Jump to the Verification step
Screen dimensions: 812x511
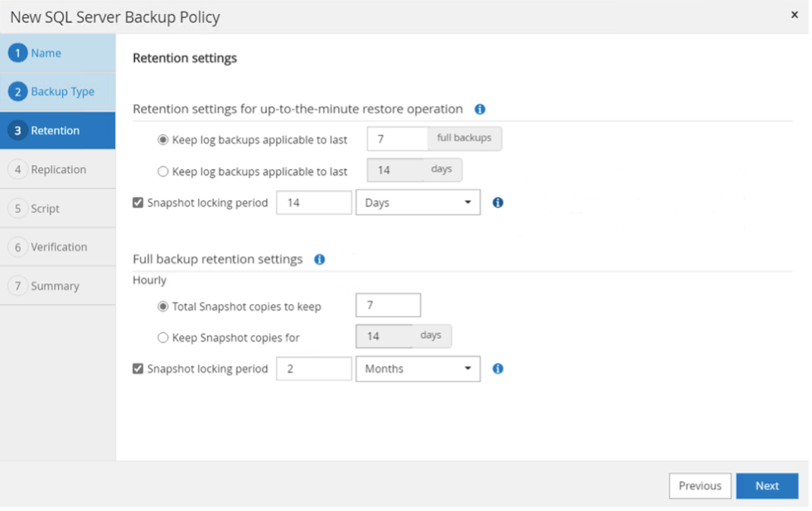[x=58, y=247]
